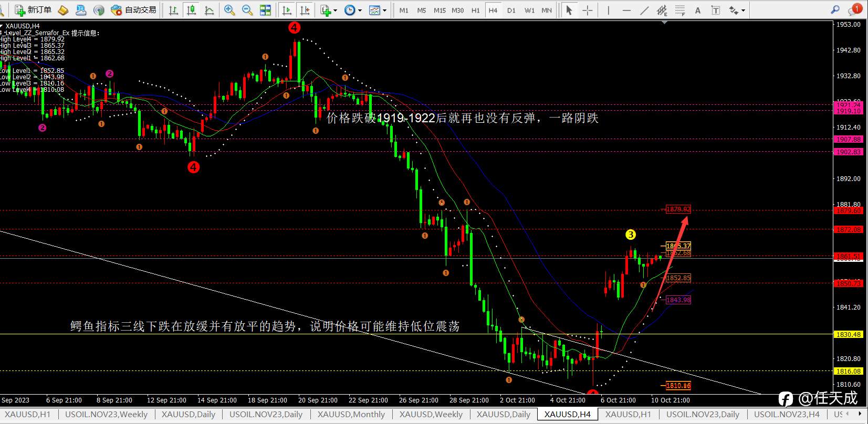Select the trendline drawing tool
The image size is (868, 424).
(x=644, y=10)
